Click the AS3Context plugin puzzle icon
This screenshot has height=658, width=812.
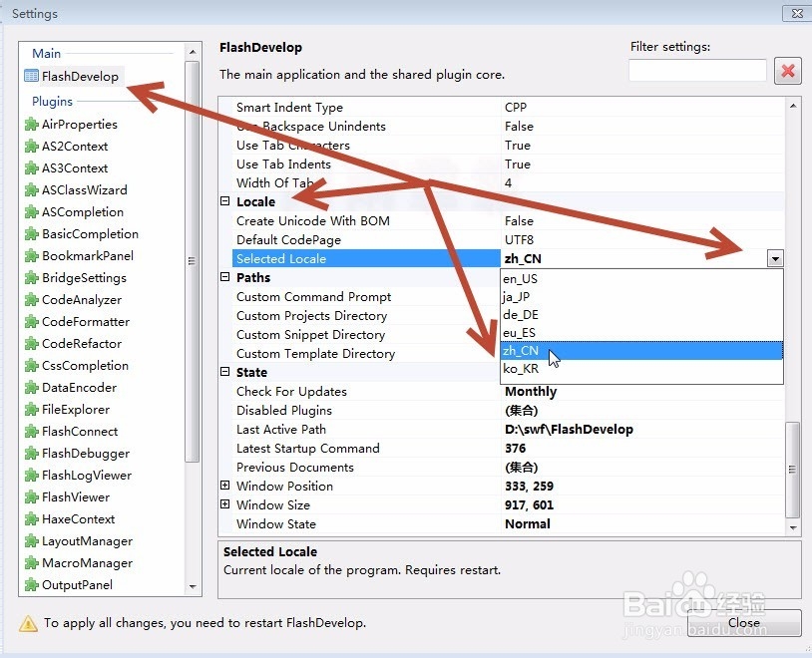tap(32, 168)
